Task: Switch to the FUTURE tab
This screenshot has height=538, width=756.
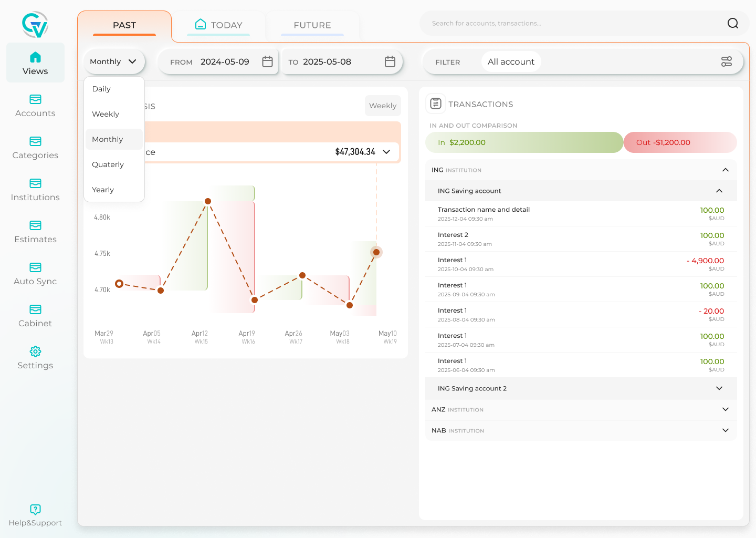Action: click(x=312, y=25)
